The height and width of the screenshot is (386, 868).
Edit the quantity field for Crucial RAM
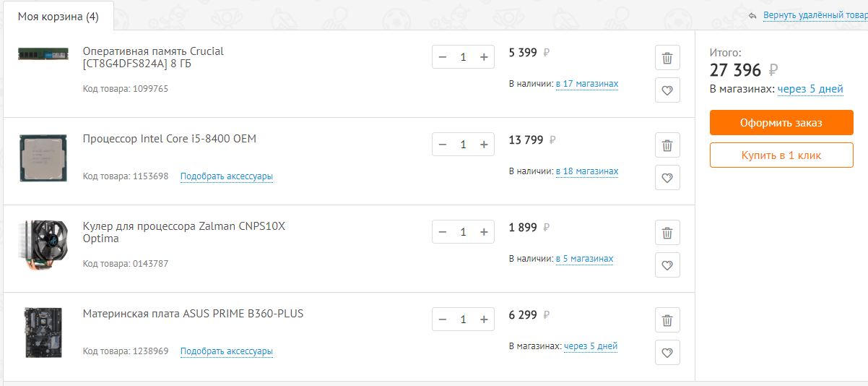click(x=463, y=57)
